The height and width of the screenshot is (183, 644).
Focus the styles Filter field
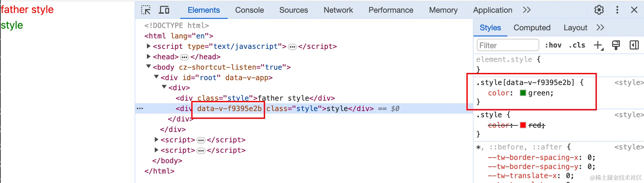508,45
